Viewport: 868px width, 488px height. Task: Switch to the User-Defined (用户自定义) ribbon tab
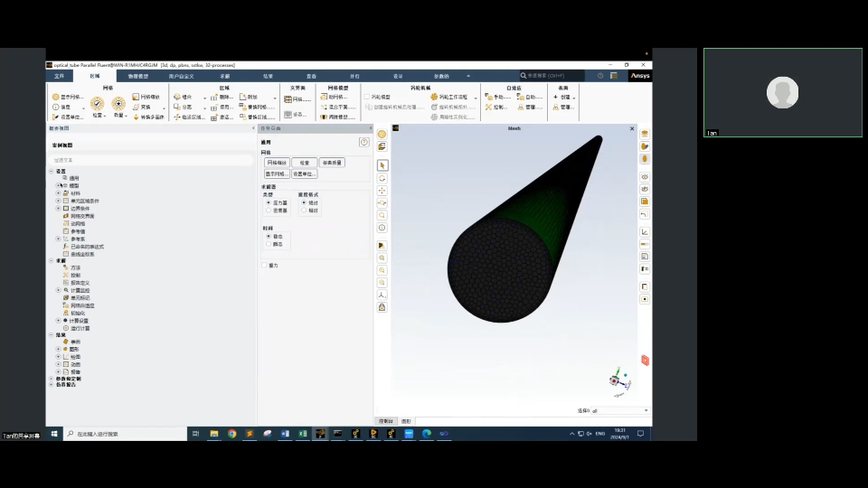point(181,76)
